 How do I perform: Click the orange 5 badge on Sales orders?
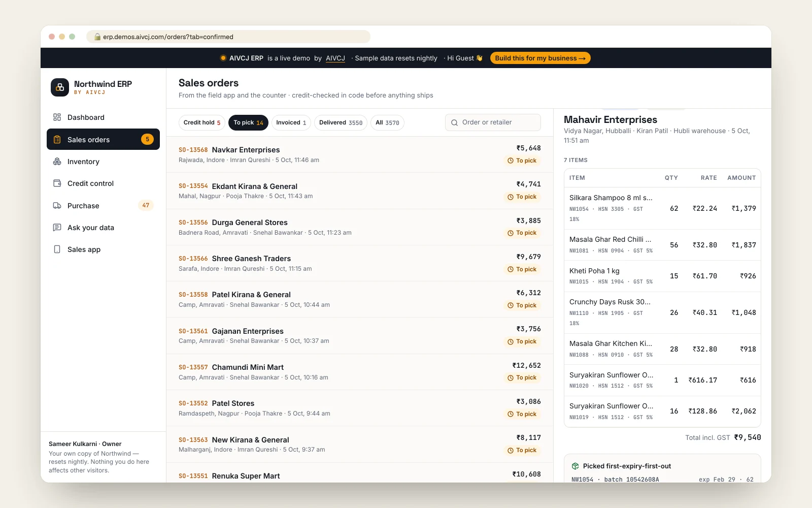[147, 139]
